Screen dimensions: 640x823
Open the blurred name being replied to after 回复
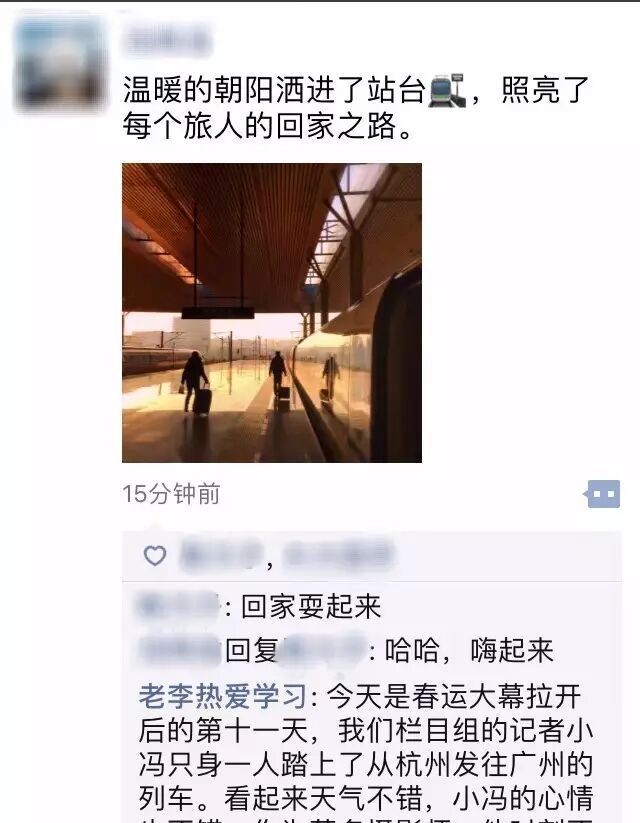coord(324,650)
